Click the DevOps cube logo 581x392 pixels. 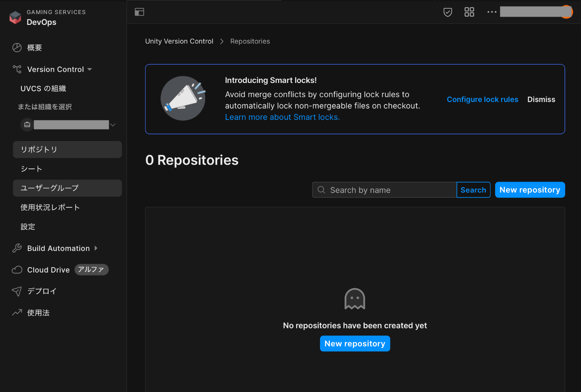coord(15,17)
